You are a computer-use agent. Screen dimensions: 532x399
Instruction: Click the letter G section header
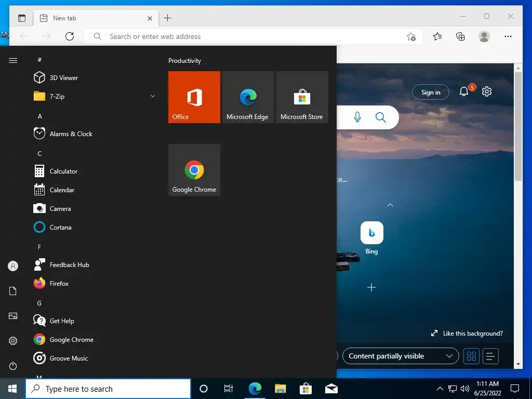(39, 303)
